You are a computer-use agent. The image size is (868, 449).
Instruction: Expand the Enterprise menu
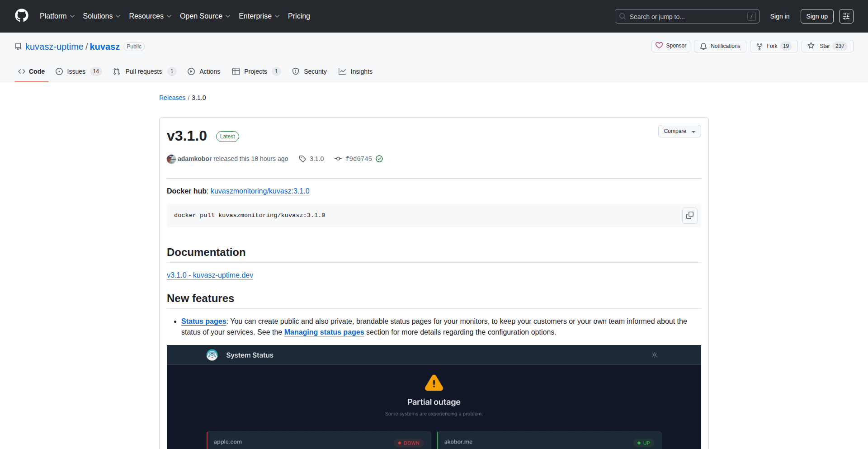259,16
